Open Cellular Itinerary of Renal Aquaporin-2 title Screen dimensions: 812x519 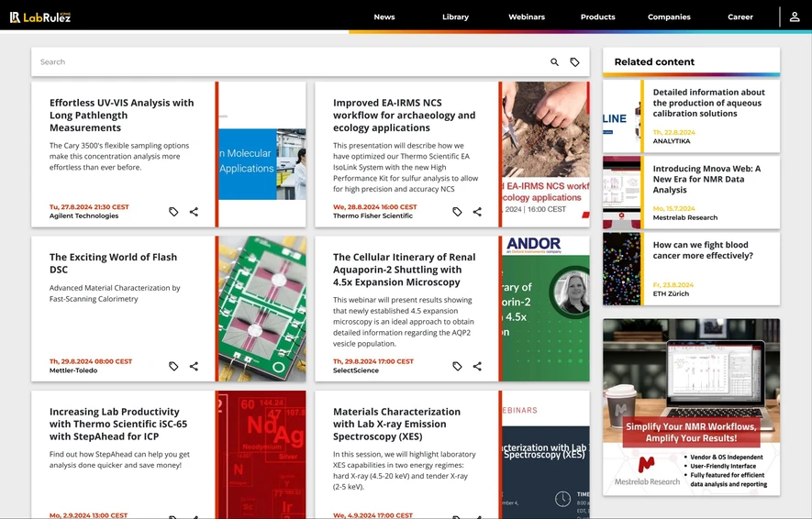click(404, 270)
